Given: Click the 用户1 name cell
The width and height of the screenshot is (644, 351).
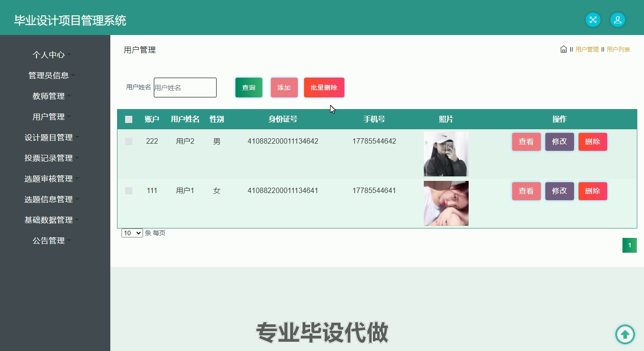Looking at the screenshot, I should 185,191.
